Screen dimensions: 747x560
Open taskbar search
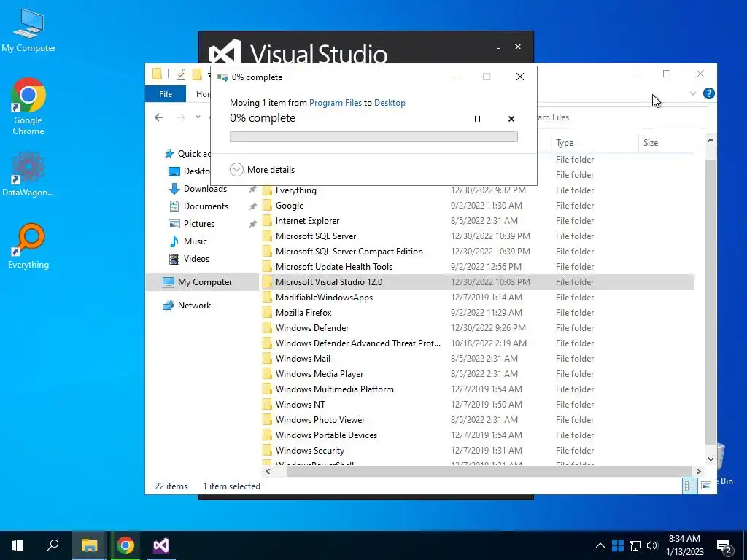coord(53,545)
